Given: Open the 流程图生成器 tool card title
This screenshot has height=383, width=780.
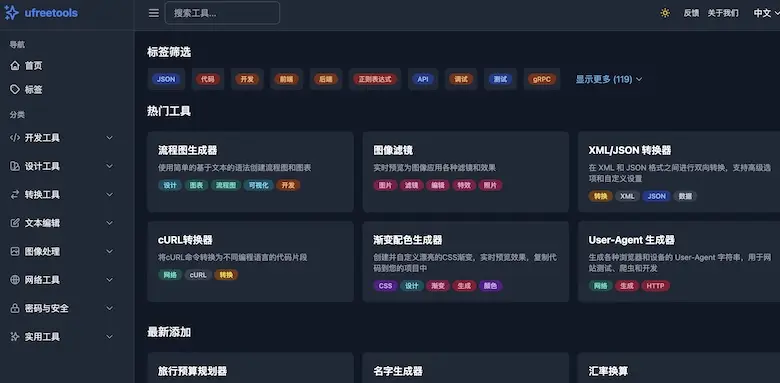Looking at the screenshot, I should pyautogui.click(x=188, y=150).
